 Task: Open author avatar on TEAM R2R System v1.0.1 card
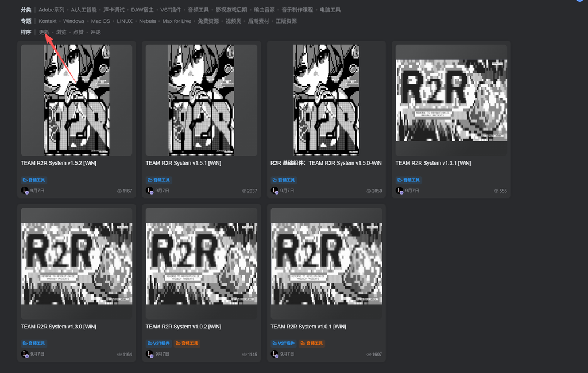coord(275,354)
